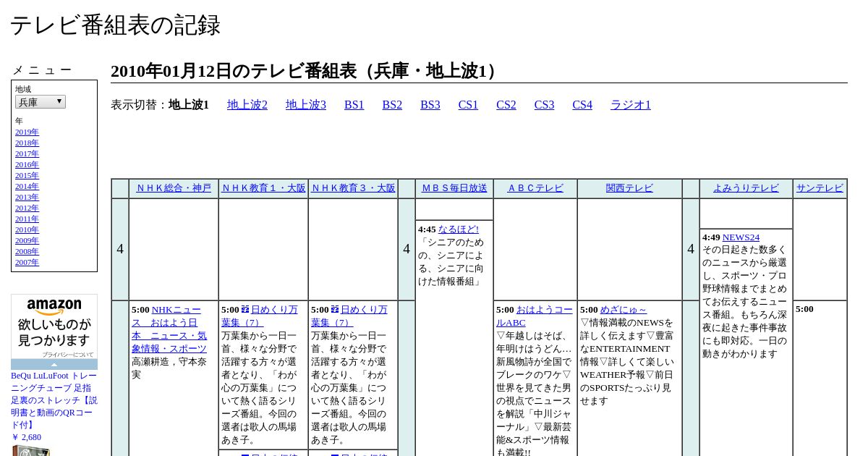Open the NEWS24 program link
The image size is (868, 456).
[741, 237]
